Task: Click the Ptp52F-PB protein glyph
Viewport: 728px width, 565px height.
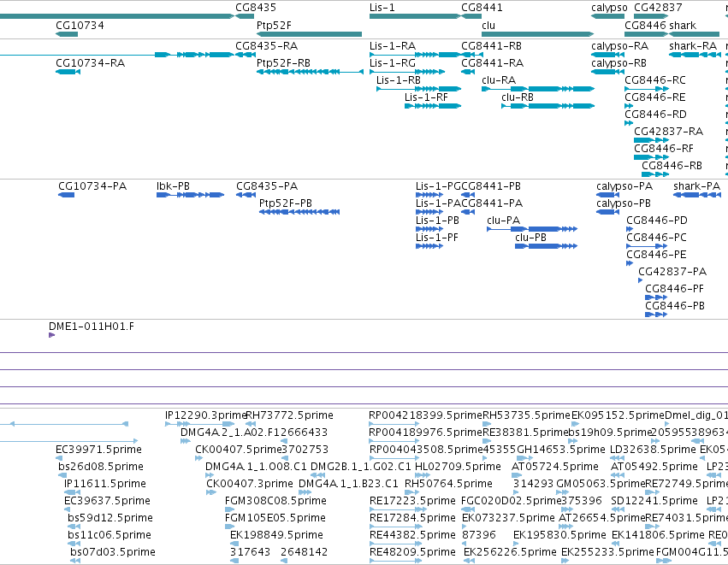Action: coord(299,212)
